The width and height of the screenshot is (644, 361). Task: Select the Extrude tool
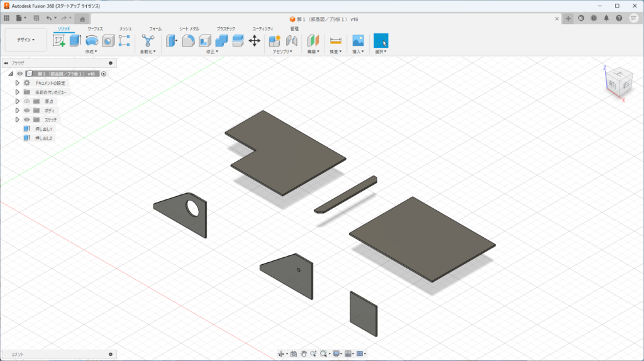75,41
